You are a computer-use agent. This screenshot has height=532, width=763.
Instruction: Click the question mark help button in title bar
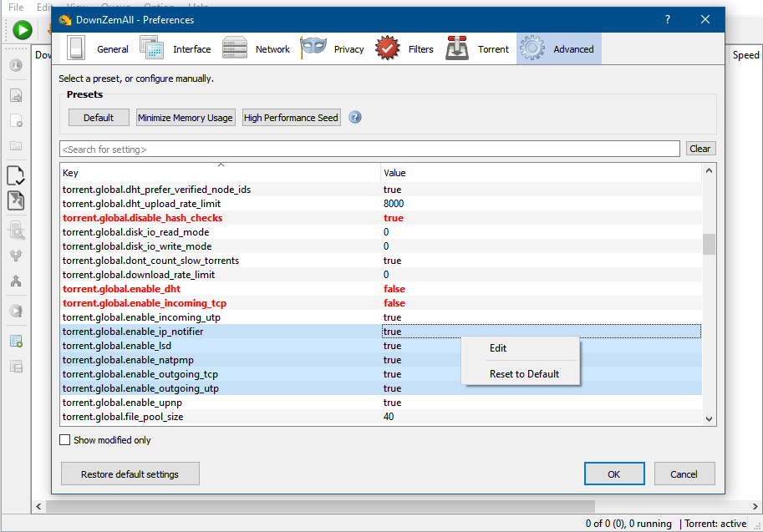[668, 19]
